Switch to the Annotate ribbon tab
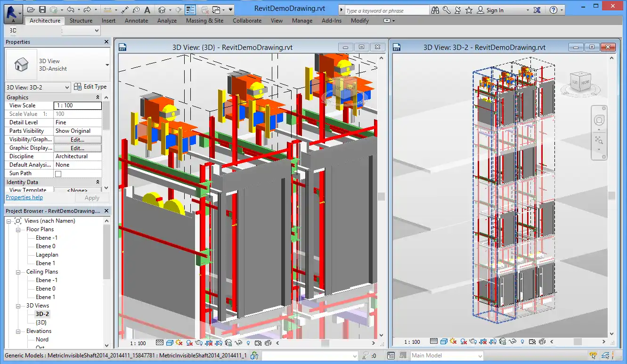 136,21
